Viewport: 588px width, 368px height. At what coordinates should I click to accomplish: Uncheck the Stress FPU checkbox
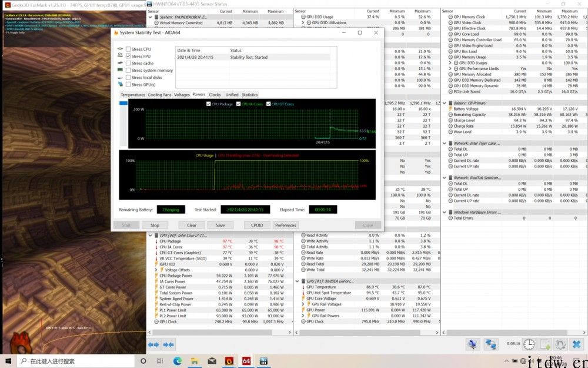click(128, 56)
